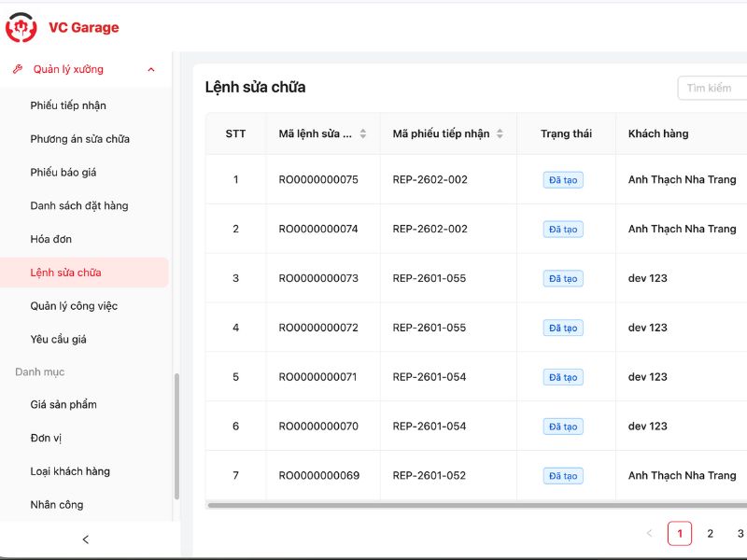Click Đã tạo status tag for RO0000000075
This screenshot has height=560, width=747.
pyautogui.click(x=563, y=180)
